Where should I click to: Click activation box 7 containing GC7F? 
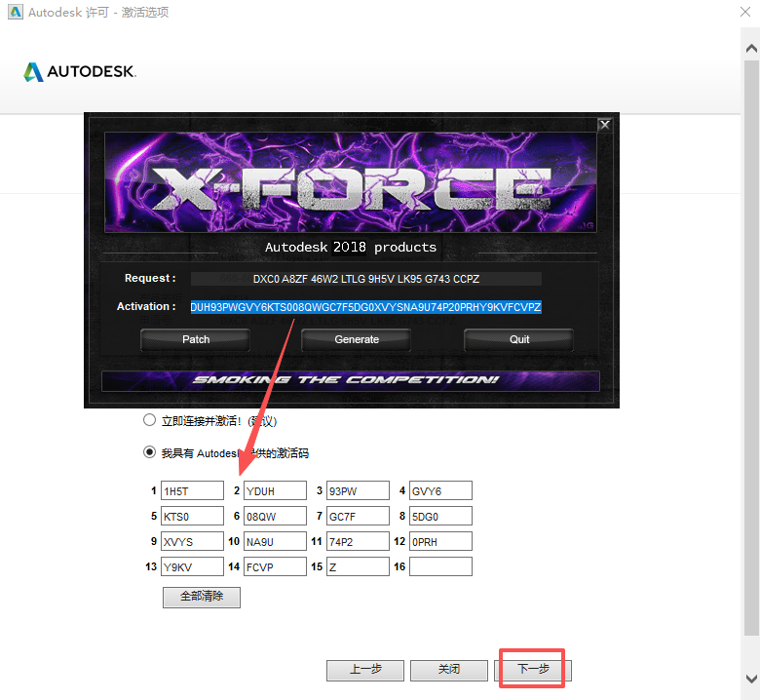point(359,516)
